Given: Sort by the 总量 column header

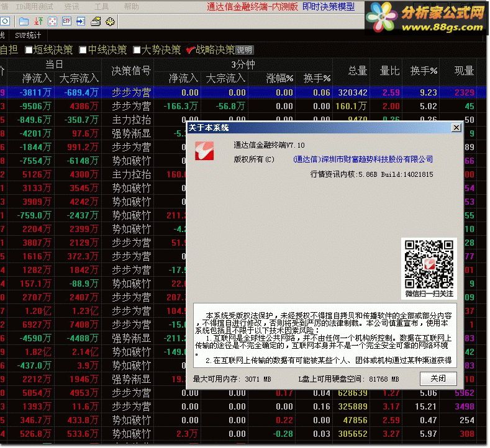Looking at the screenshot, I should click(358, 71).
